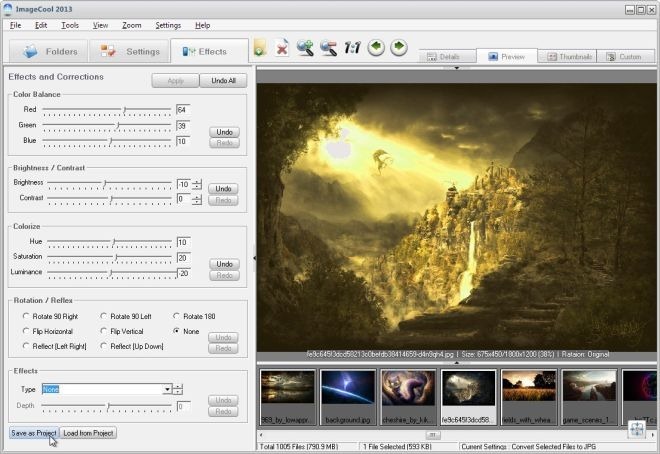Click Load from Project button
This screenshot has width=660, height=454.
click(x=88, y=433)
